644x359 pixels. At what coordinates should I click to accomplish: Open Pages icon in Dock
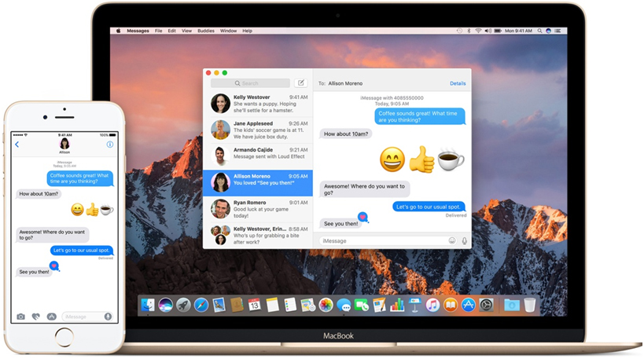[x=379, y=305]
